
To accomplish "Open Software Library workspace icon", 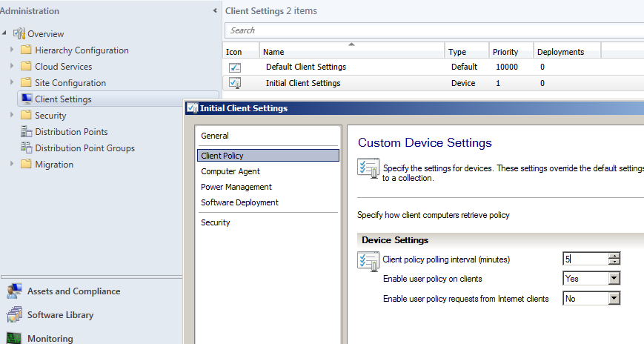I will 14,315.
